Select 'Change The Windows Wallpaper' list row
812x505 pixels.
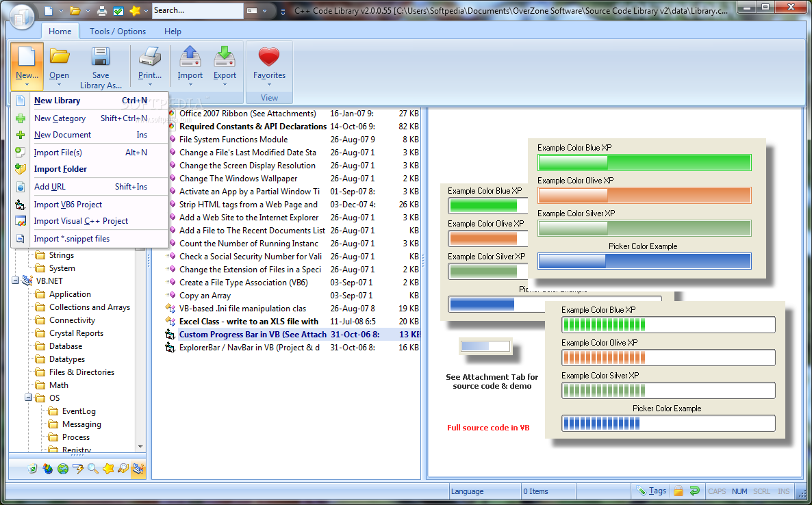[292, 179]
